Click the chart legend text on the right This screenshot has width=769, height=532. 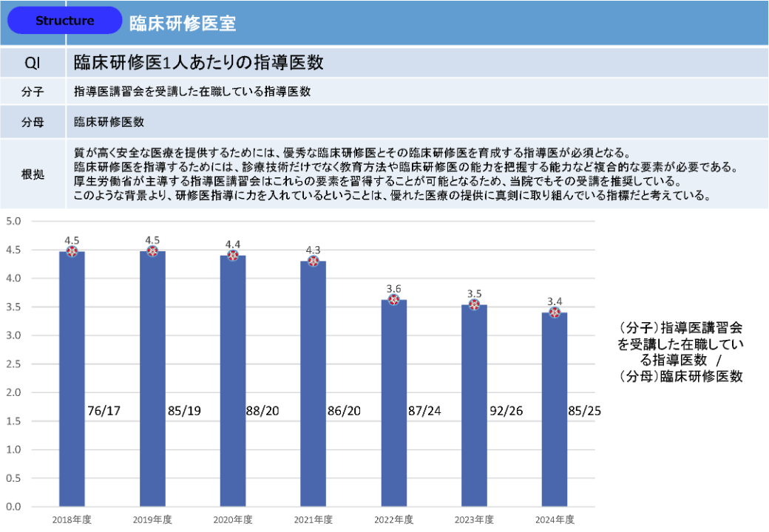pyautogui.click(x=681, y=352)
